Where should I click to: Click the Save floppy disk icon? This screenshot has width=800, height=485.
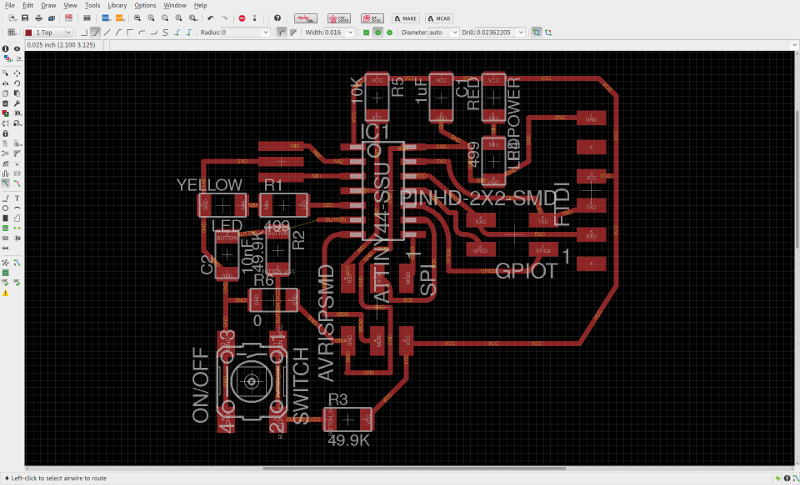[x=25, y=18]
